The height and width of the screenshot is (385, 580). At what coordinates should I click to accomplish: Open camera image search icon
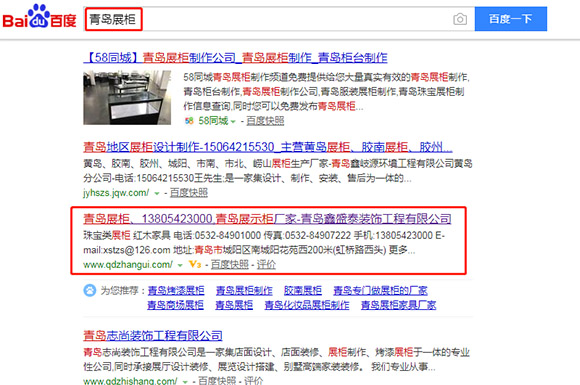[x=460, y=19]
